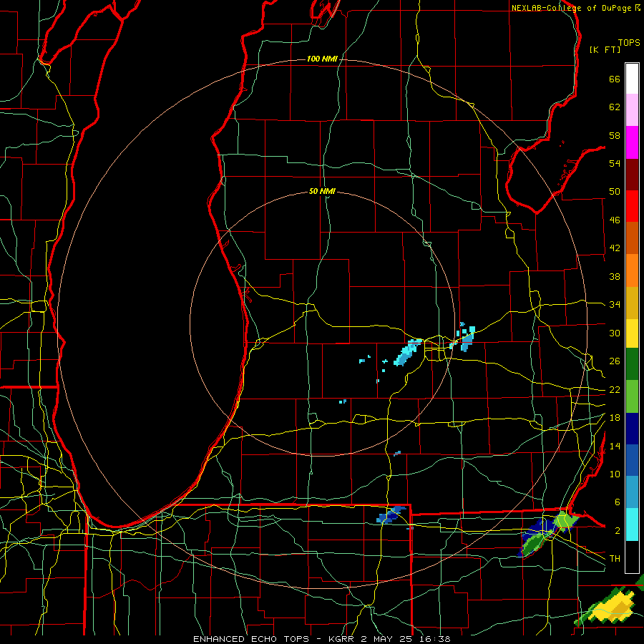Select the bright red legend swatch
Image resolution: width=644 pixels, height=644 pixels.
632,206
